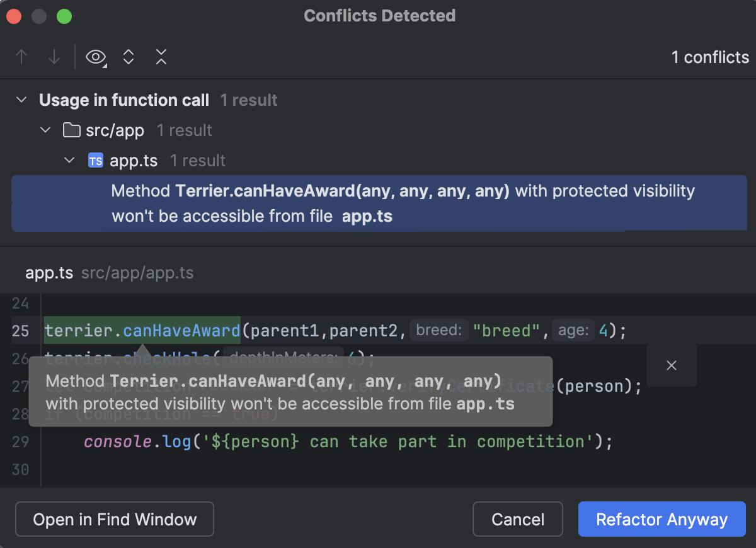This screenshot has width=756, height=548.
Task: Click the Open in Find Window button
Action: (115, 520)
